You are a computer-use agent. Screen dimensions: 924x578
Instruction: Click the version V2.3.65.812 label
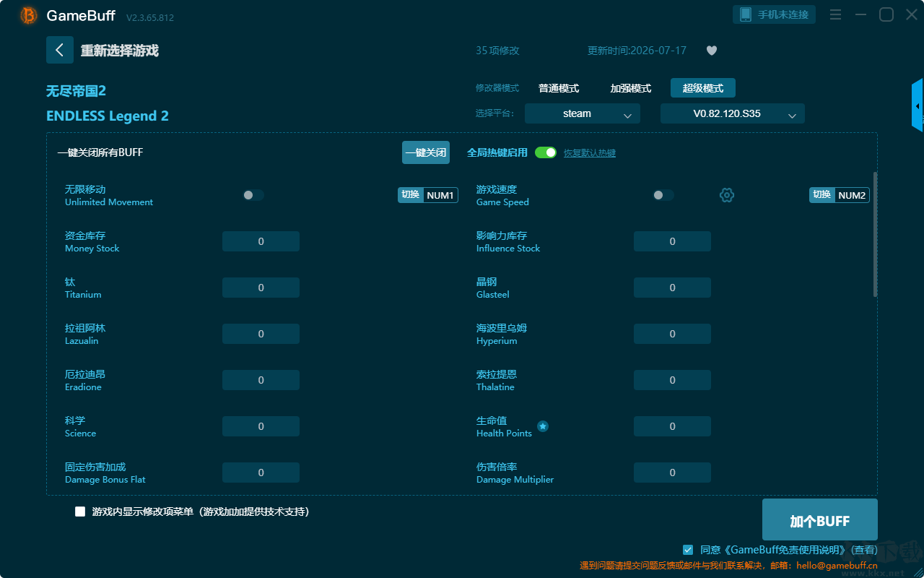(150, 17)
